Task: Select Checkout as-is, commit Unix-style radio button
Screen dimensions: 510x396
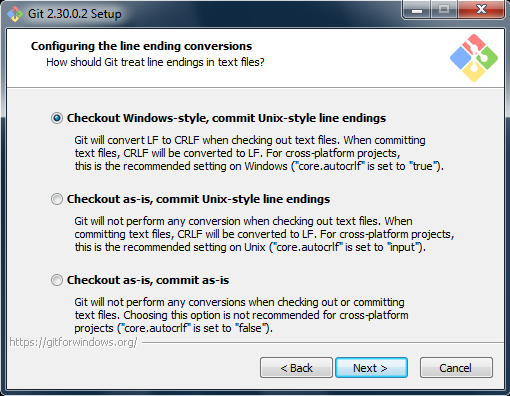Action: (57, 199)
